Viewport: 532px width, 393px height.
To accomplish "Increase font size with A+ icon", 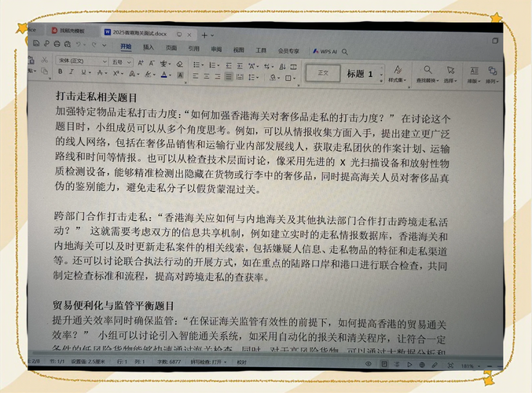I will tap(141, 63).
